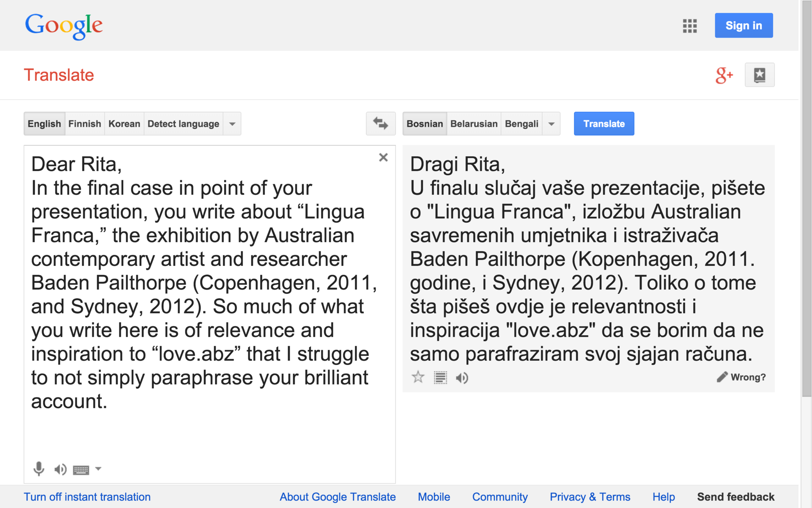
Task: Expand the source language dropdown
Action: pyautogui.click(x=232, y=124)
